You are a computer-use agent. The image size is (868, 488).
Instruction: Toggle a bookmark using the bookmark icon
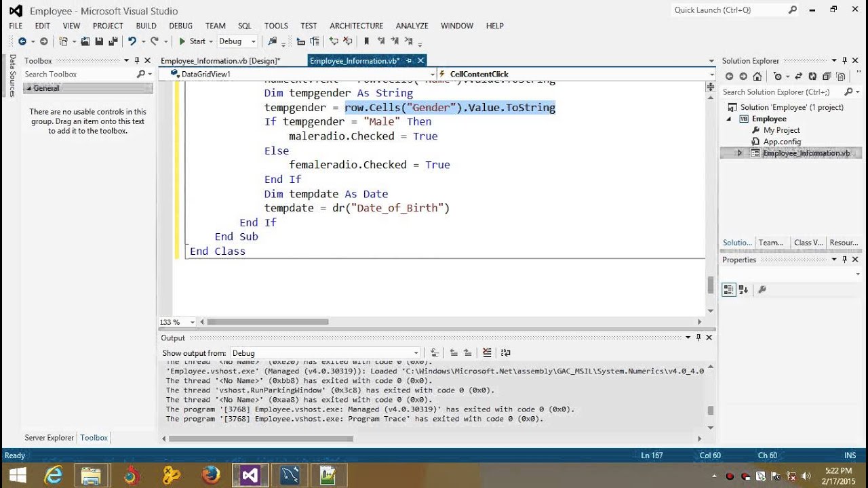click(367, 41)
